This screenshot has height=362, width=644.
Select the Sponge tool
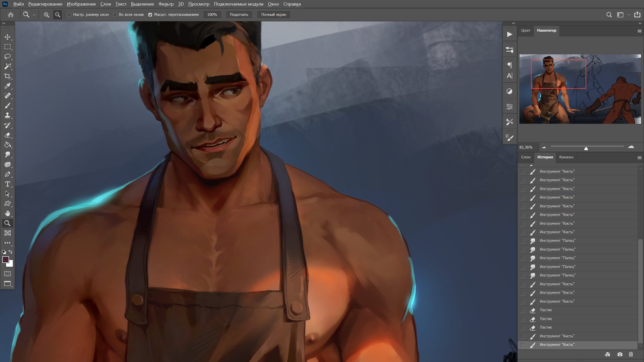(8, 164)
